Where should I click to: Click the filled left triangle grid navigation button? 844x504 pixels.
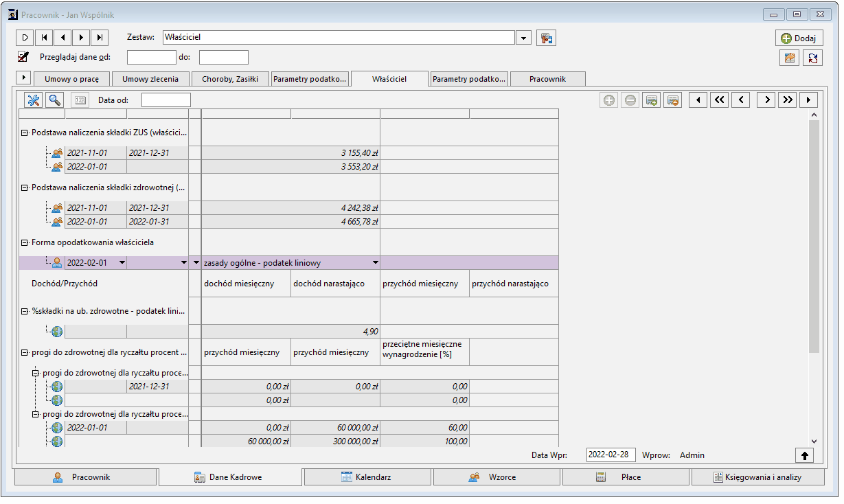pos(698,100)
